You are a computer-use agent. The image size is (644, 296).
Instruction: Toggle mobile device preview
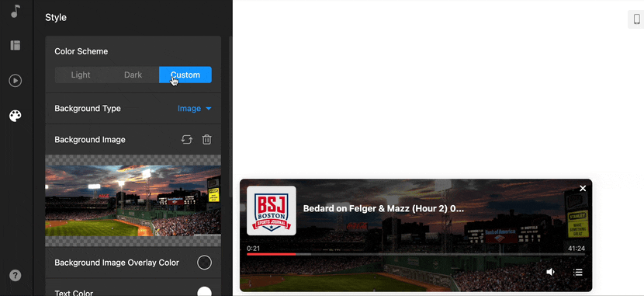point(636,19)
